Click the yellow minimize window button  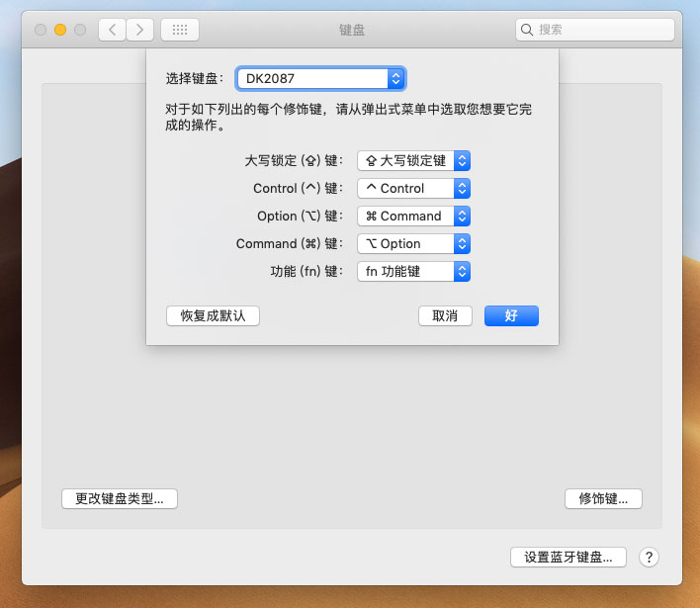[60, 30]
